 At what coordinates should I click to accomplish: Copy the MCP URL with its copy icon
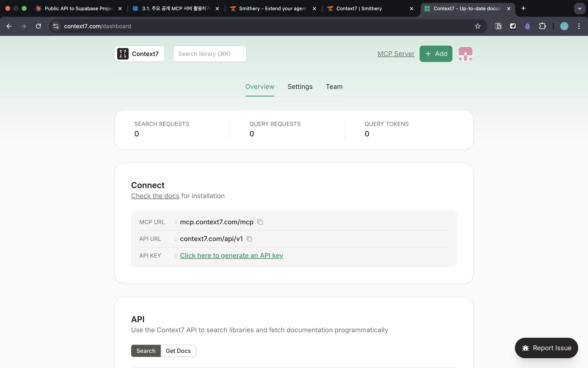(x=260, y=222)
